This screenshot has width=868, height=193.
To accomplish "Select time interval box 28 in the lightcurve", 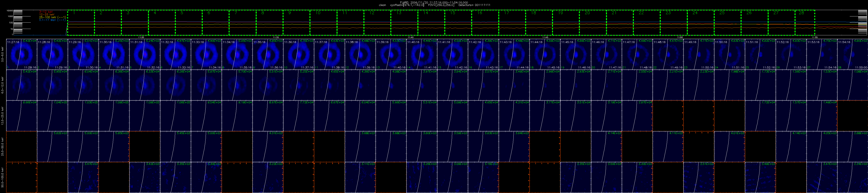I will [x=805, y=23].
